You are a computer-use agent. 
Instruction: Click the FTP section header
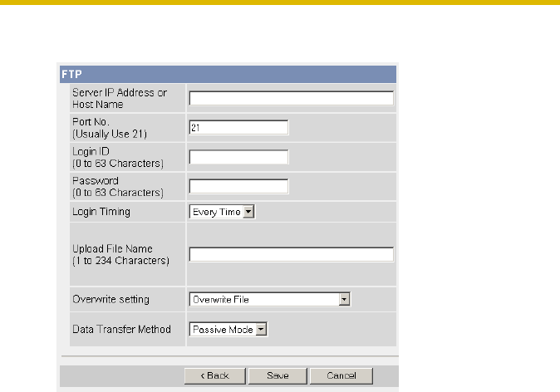[x=228, y=74]
